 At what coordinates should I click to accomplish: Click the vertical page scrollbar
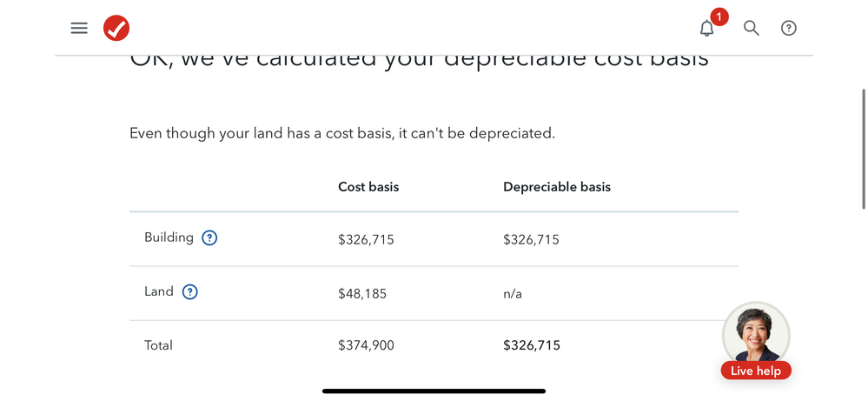coord(864,149)
